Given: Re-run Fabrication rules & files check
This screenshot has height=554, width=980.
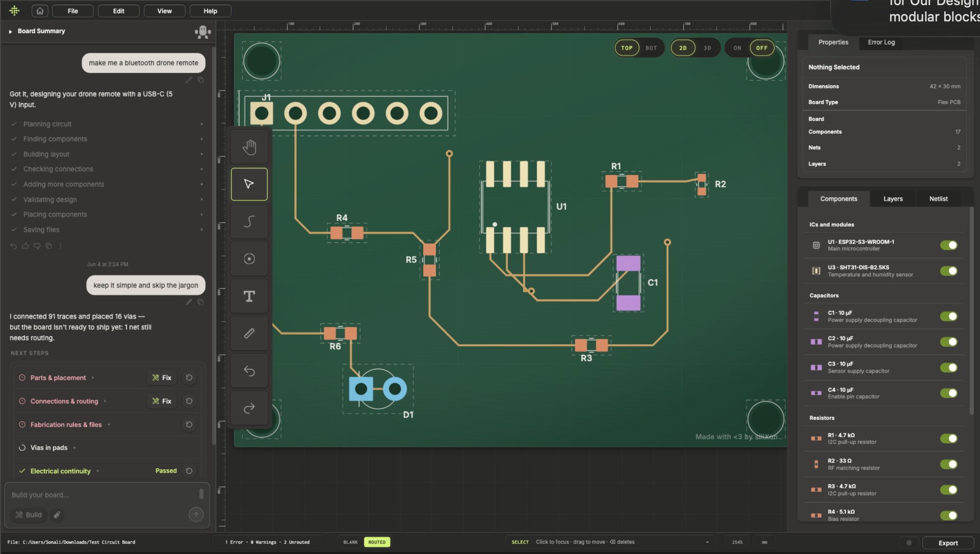Looking at the screenshot, I should (x=189, y=424).
